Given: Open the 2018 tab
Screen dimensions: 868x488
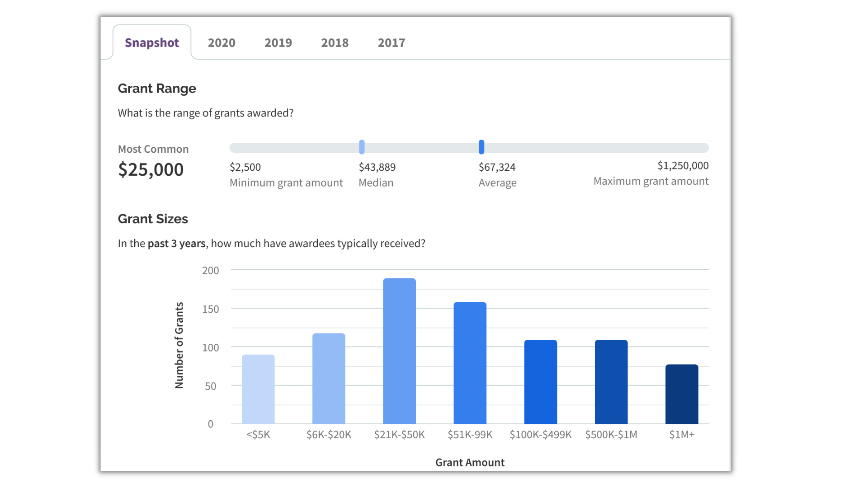Looking at the screenshot, I should coord(335,42).
